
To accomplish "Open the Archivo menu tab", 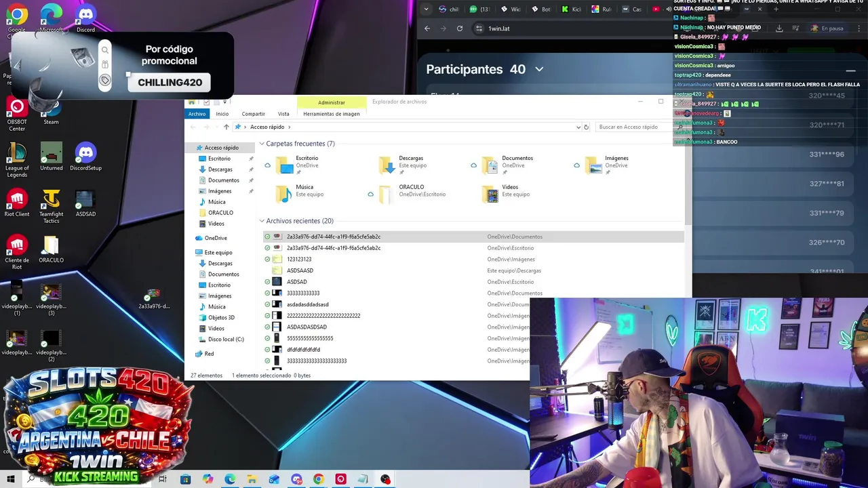I will pos(197,114).
